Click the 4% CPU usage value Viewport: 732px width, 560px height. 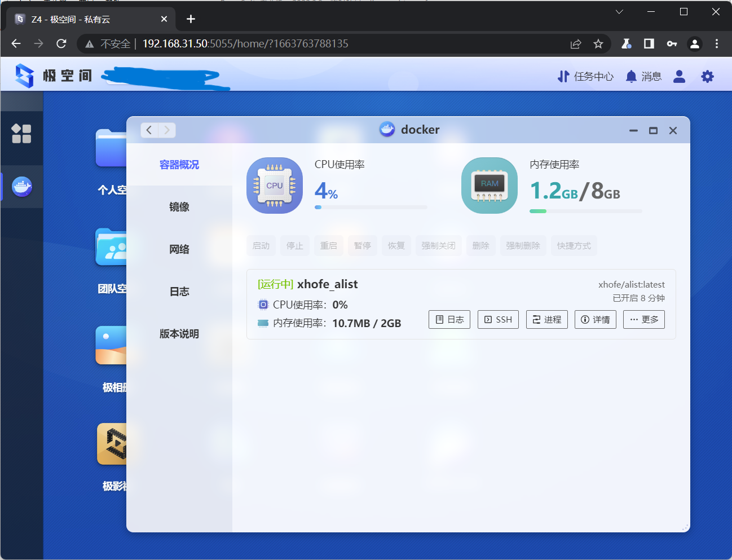pyautogui.click(x=327, y=191)
